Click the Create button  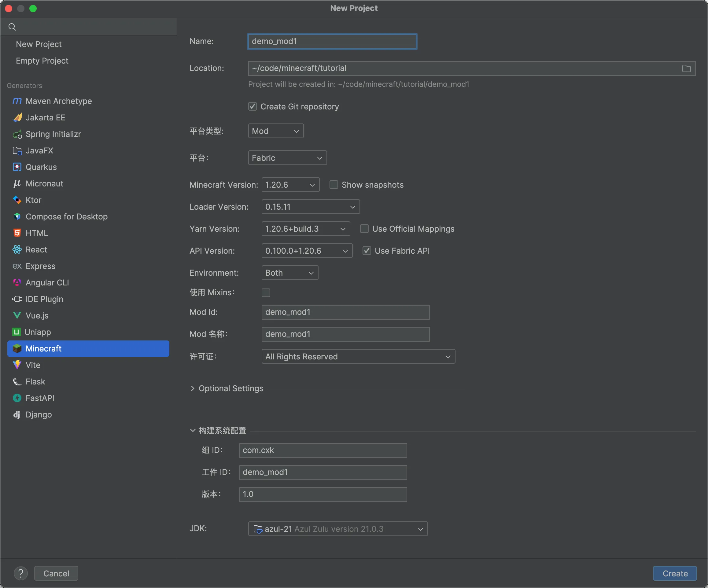click(675, 573)
